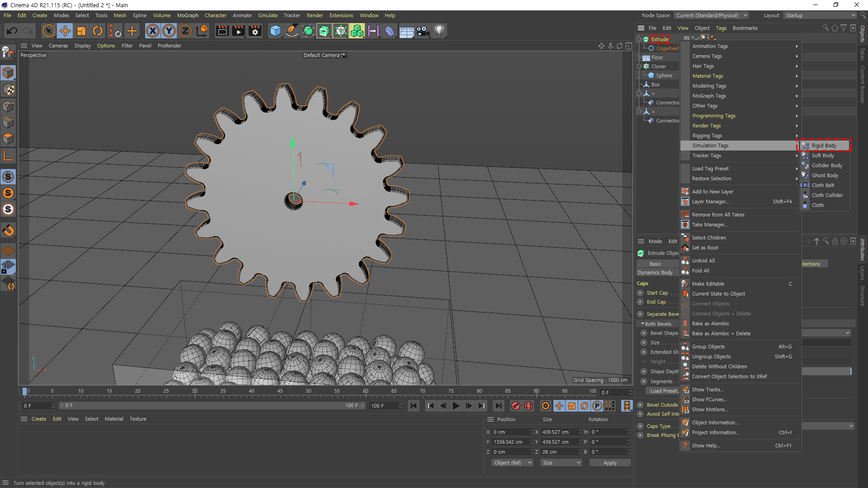The height and width of the screenshot is (488, 868).
Task: Click the Cube primitive icon
Action: (275, 31)
